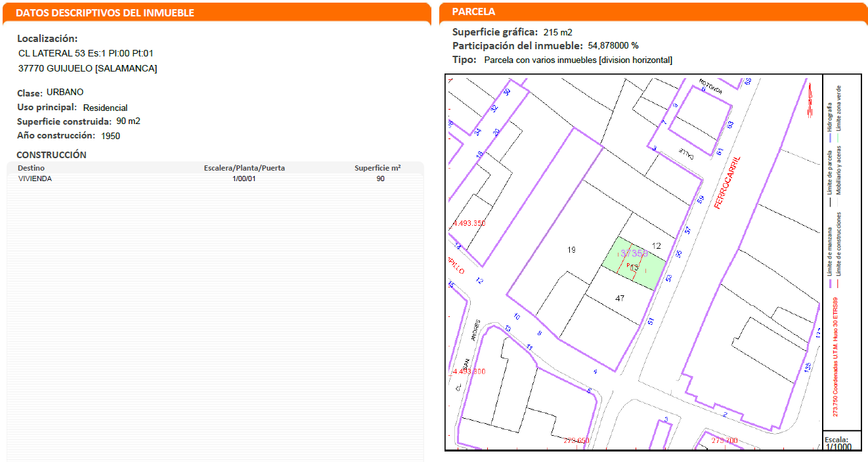The image size is (868, 462).
Task: Click parcel number 19 on the map
Action: 571,250
